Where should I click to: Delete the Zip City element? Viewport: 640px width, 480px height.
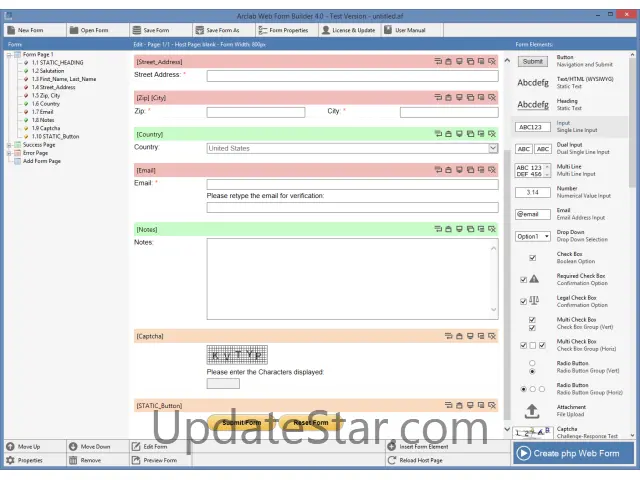pyautogui.click(x=492, y=98)
